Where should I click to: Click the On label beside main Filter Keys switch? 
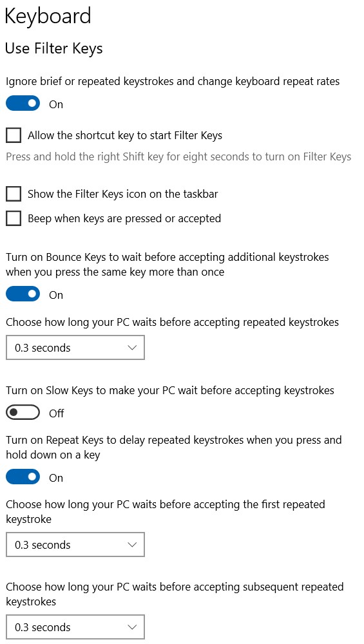[x=56, y=104]
